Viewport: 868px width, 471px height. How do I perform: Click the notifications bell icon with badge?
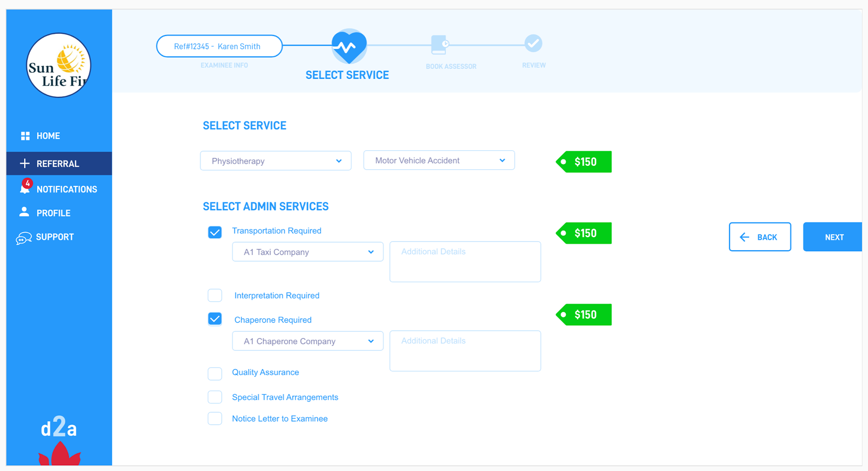(25, 187)
